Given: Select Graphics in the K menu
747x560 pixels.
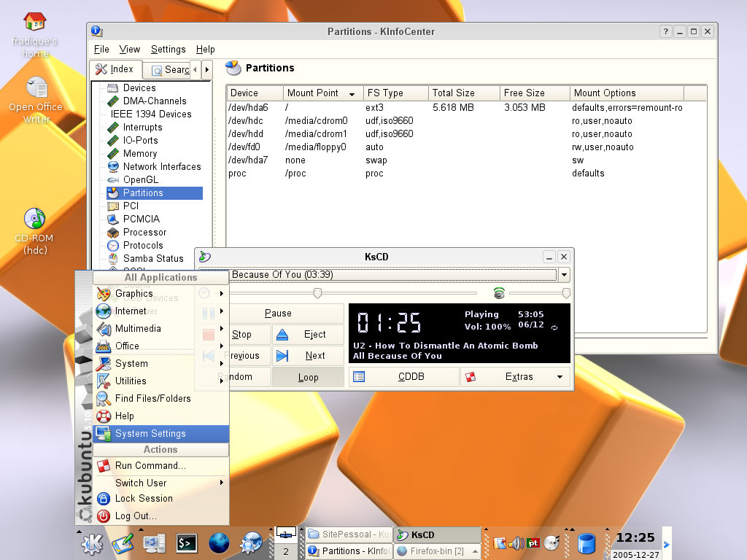Looking at the screenshot, I should (x=160, y=294).
